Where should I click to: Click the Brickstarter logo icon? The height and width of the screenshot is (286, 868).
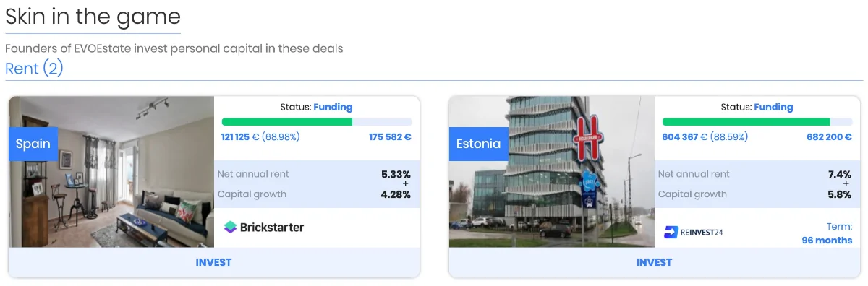click(x=230, y=227)
